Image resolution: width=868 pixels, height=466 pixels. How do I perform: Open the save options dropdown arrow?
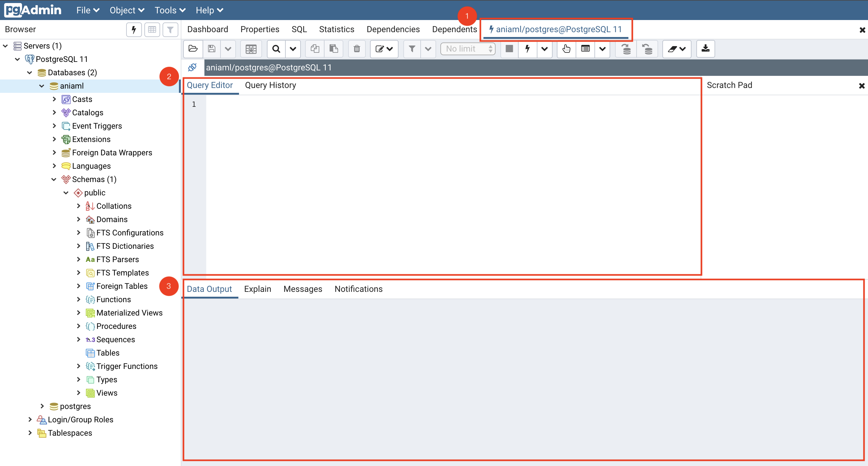click(x=228, y=49)
